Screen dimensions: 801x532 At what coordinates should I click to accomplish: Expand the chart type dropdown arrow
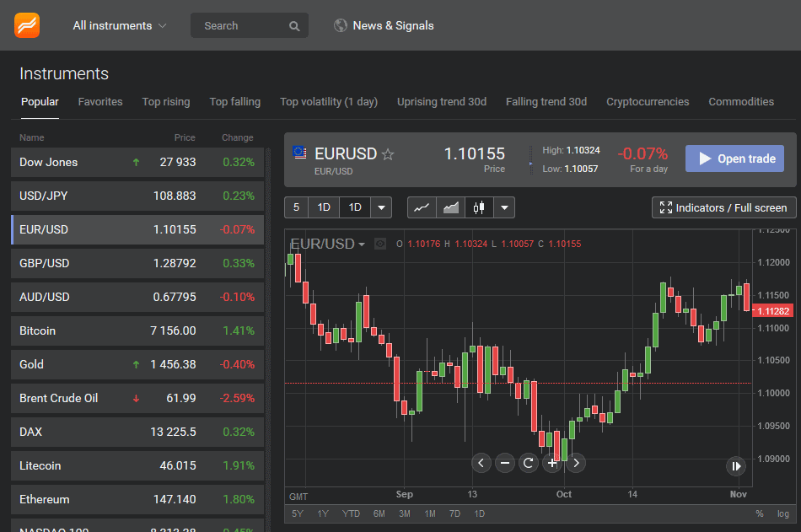click(x=503, y=207)
